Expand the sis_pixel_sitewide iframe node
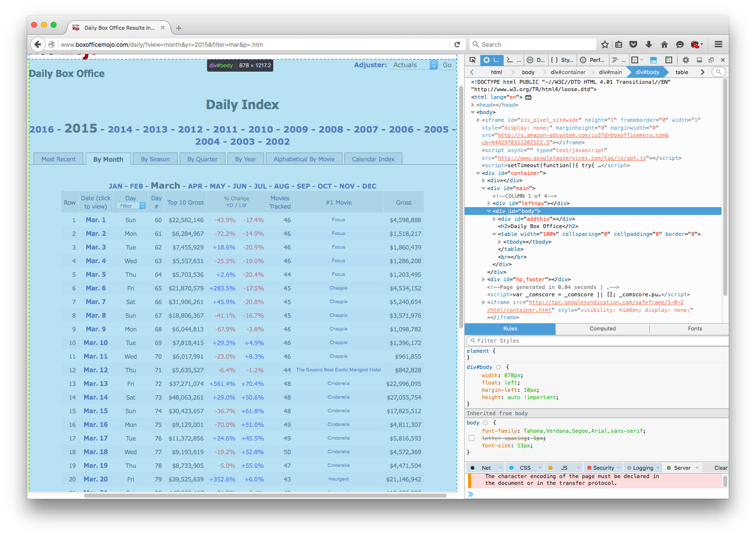The height and width of the screenshot is (538, 756). [478, 120]
